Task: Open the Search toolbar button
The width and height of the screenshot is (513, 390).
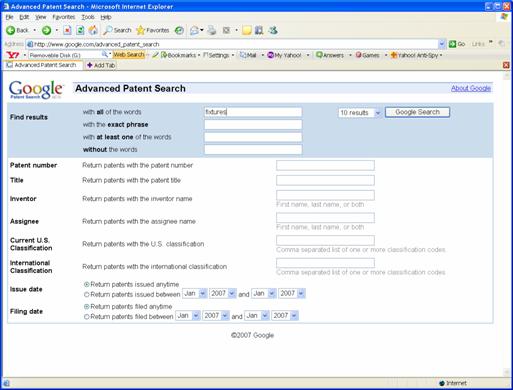Action: [x=117, y=30]
